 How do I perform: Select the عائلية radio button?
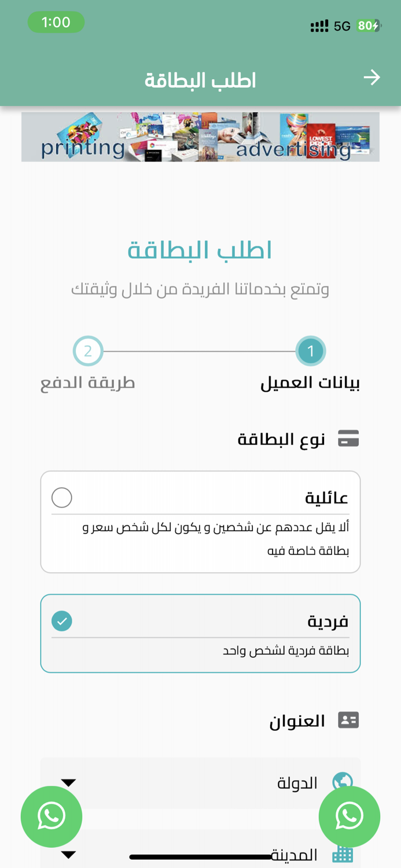61,496
